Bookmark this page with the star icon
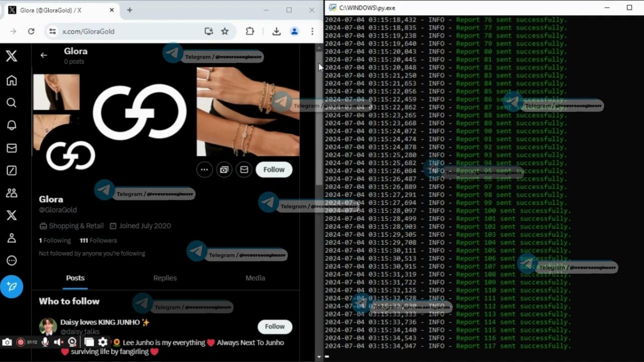The width and height of the screenshot is (644, 362). point(225,31)
